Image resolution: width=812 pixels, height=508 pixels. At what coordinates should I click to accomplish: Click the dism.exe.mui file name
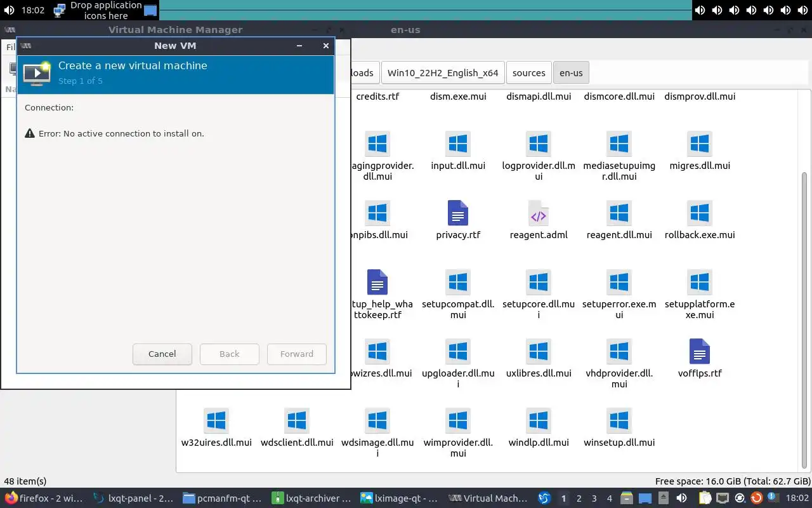(x=458, y=97)
